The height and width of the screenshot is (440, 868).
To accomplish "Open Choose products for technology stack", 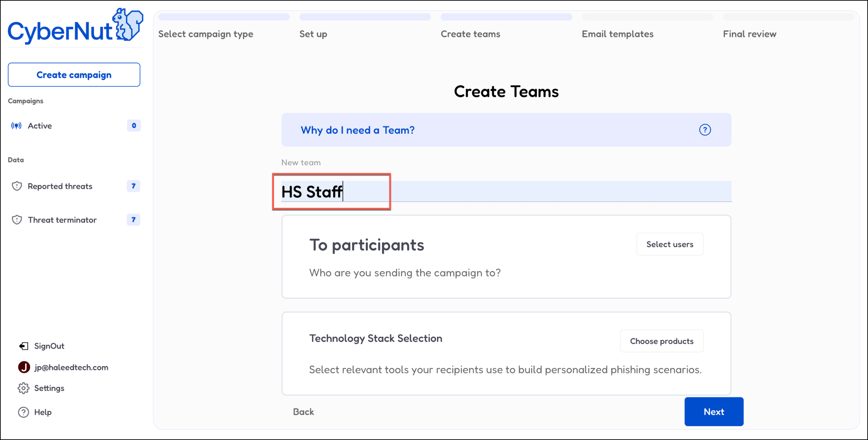I will [x=661, y=341].
